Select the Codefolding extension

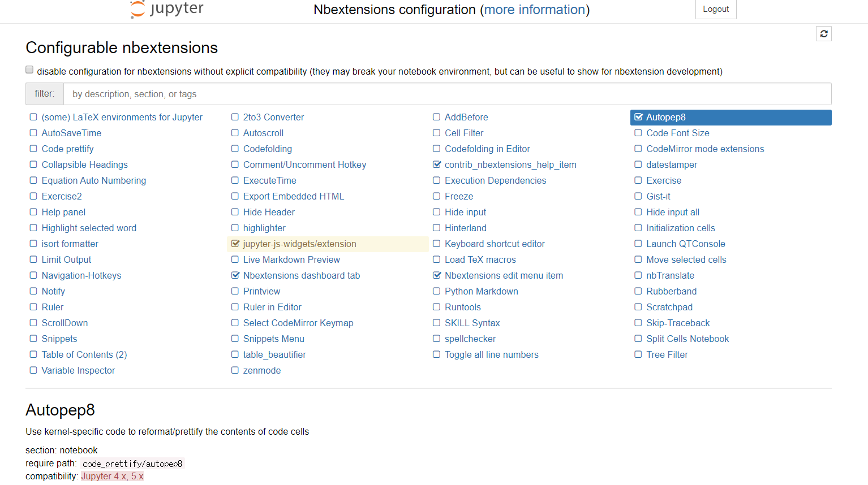click(268, 149)
